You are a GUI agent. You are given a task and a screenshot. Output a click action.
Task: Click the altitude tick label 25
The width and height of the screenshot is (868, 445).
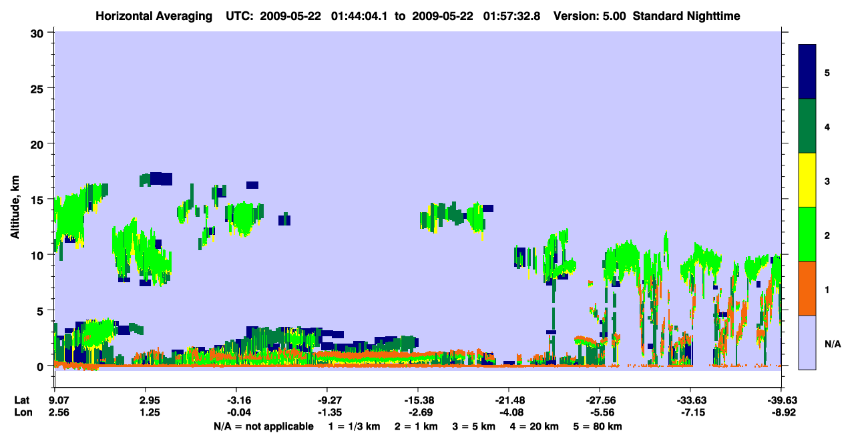pos(39,88)
